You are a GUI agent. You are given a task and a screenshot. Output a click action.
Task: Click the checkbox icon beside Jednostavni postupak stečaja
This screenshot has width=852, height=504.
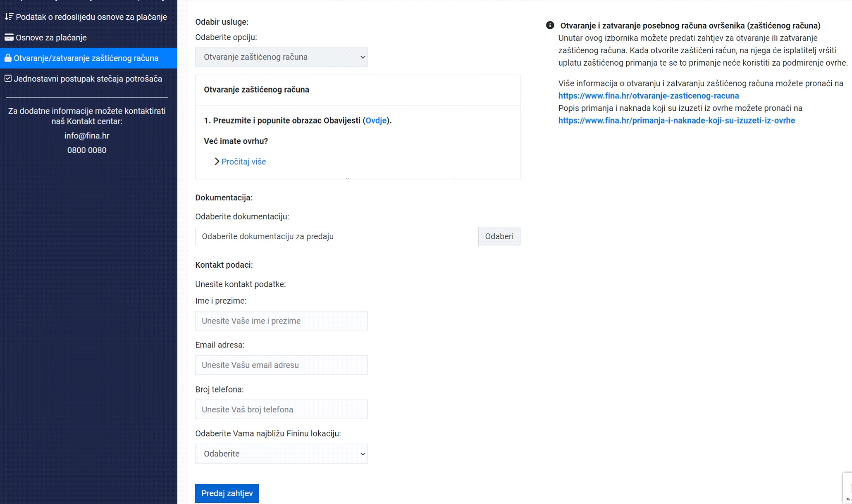(8, 78)
